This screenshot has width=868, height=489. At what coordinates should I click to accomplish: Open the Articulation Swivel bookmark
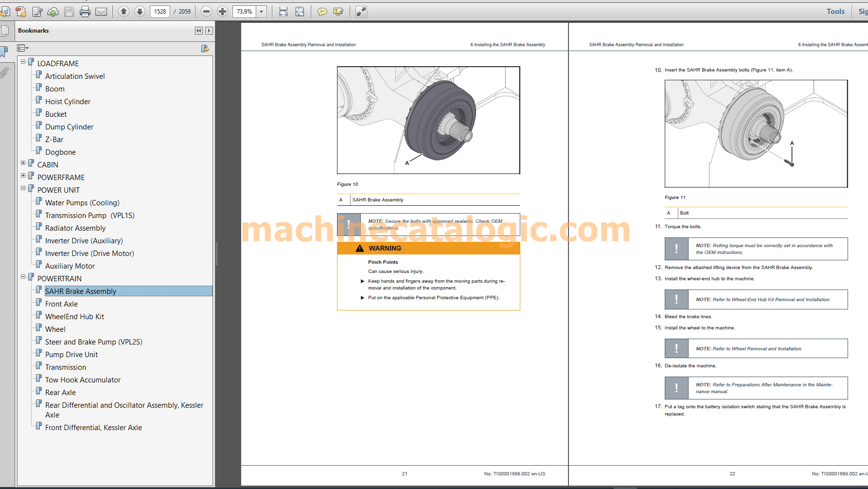point(75,76)
